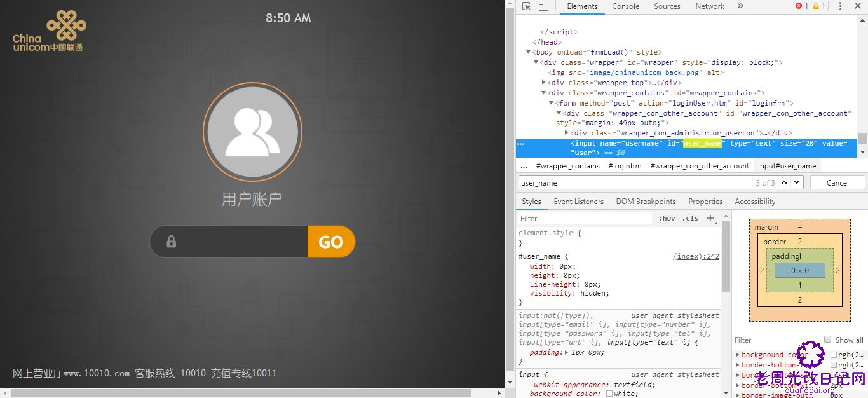This screenshot has width=868, height=398.
Task: Switch to the Console tab
Action: [x=626, y=6]
